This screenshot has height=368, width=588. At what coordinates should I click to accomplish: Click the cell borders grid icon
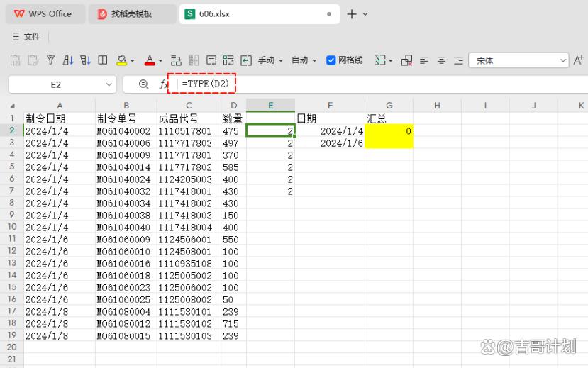[103, 60]
